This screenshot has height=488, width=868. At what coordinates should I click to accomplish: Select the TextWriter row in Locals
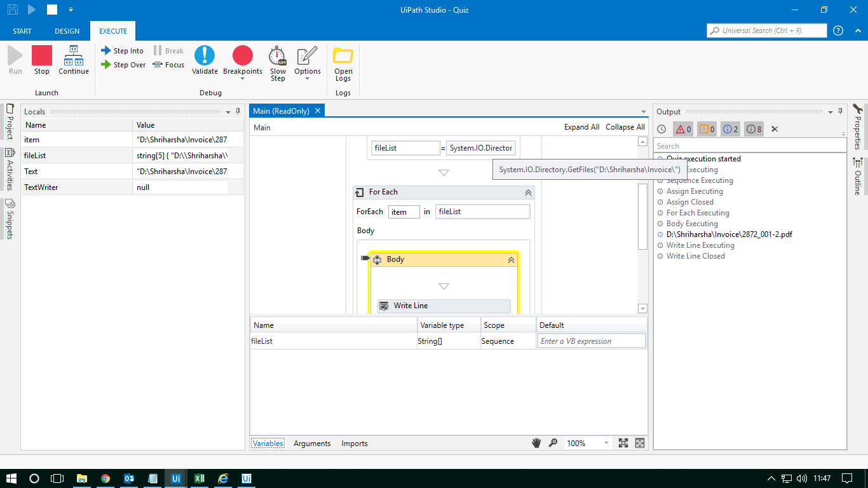[x=133, y=187]
